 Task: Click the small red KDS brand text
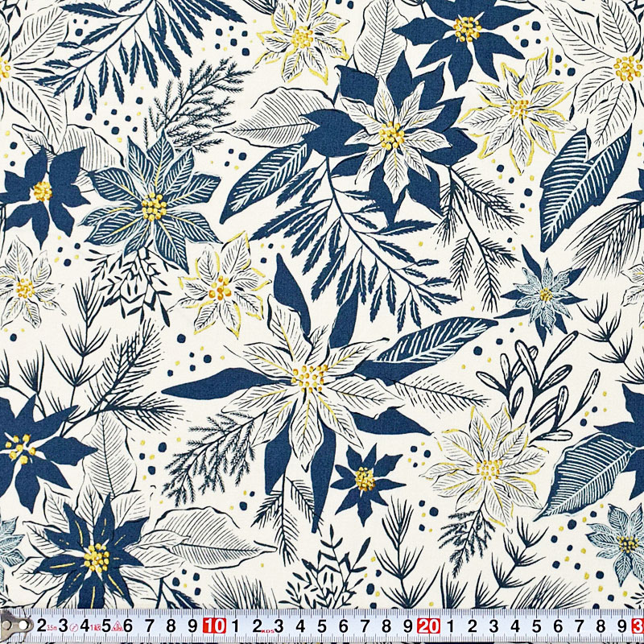268,631
